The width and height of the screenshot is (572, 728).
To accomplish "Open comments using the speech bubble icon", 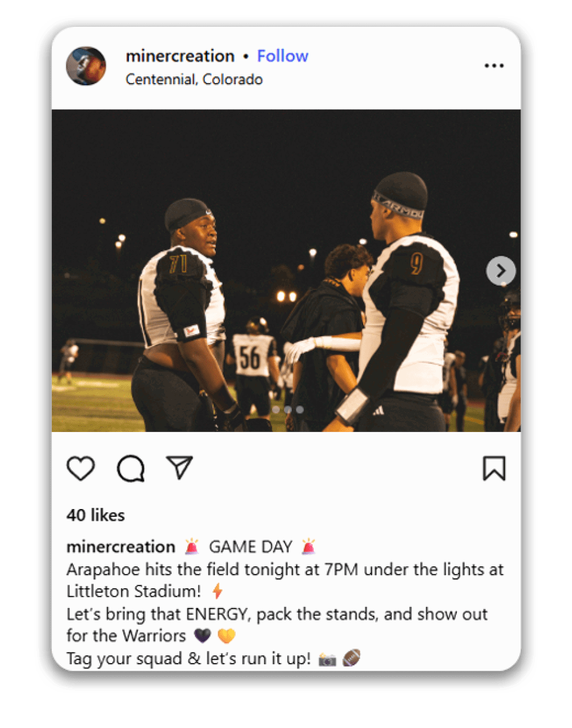I will tap(131, 469).
